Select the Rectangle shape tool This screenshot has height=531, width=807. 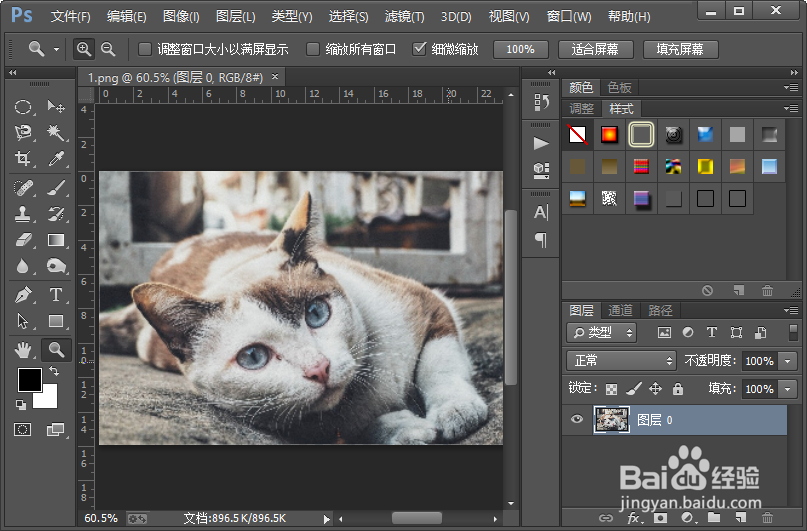(x=56, y=321)
